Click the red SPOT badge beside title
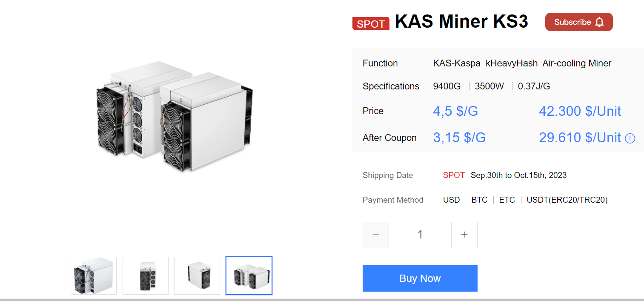This screenshot has height=301, width=644. 371,24
